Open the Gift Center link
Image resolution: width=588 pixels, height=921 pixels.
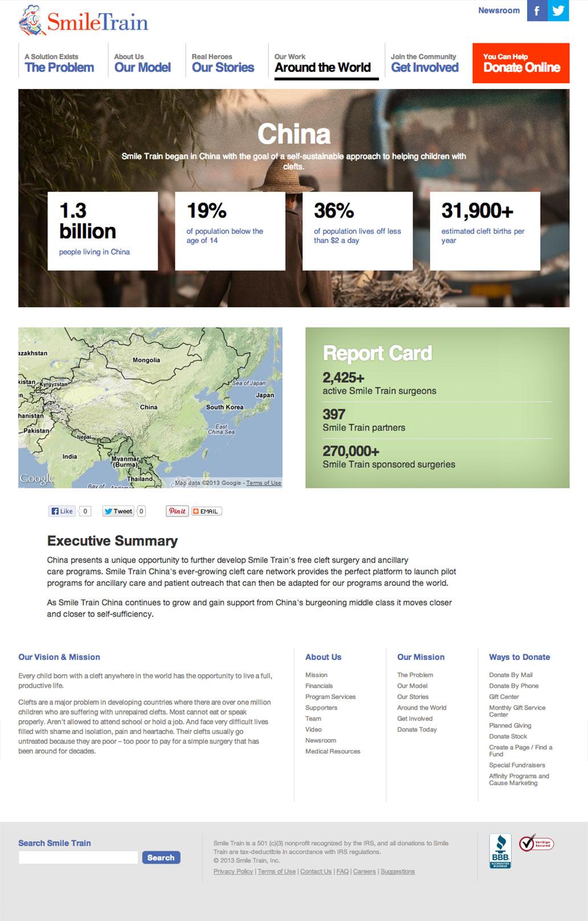tap(504, 696)
